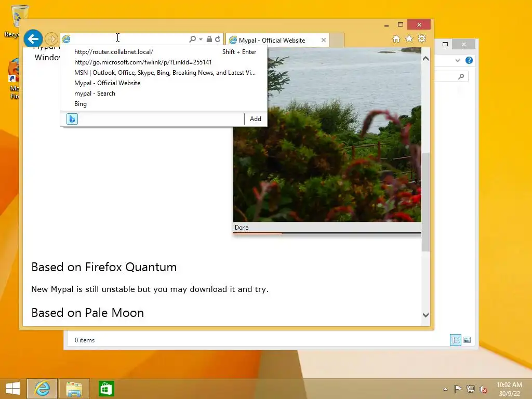The width and height of the screenshot is (532, 399).
Task: Open Favorites star icon
Action: (409, 38)
